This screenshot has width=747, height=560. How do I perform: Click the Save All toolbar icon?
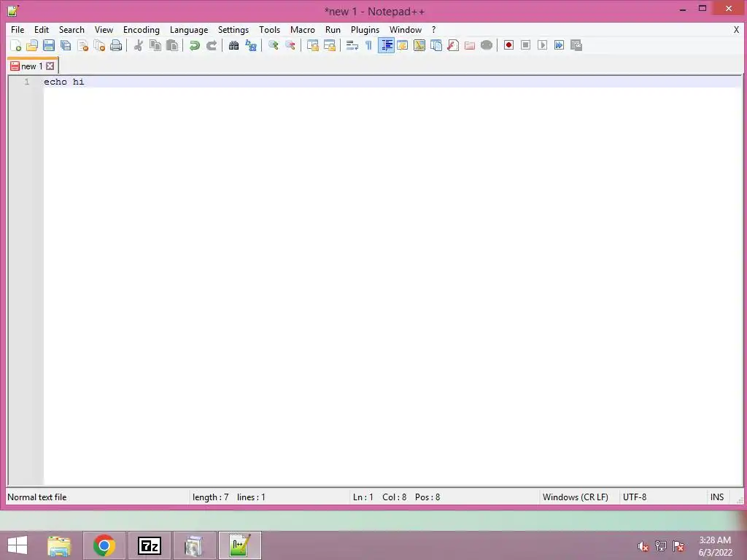tap(66, 45)
